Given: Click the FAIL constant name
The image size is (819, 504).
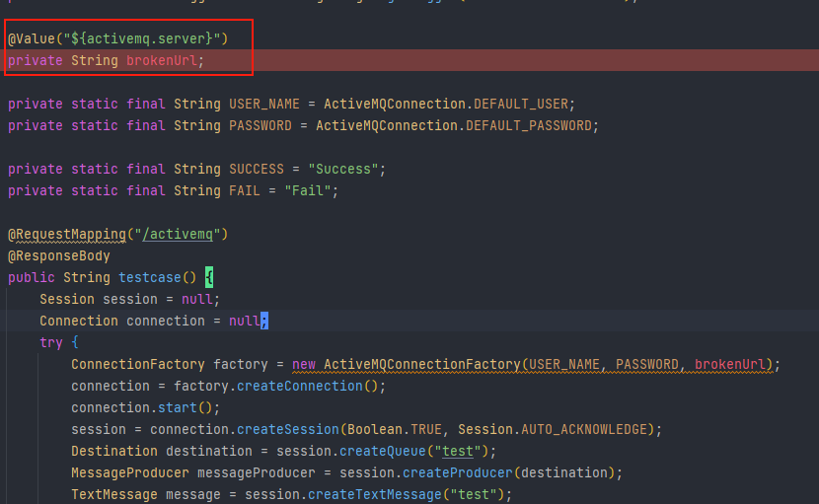Looking at the screenshot, I should coord(245,191).
